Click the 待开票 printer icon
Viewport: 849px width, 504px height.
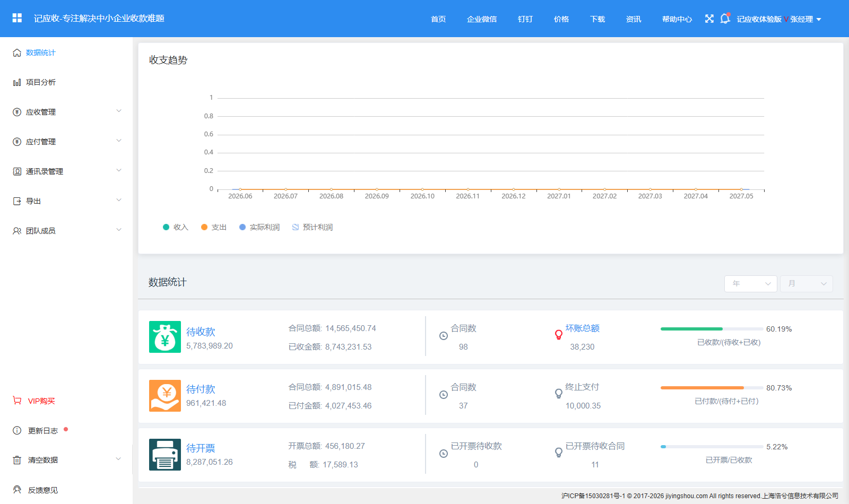click(165, 455)
